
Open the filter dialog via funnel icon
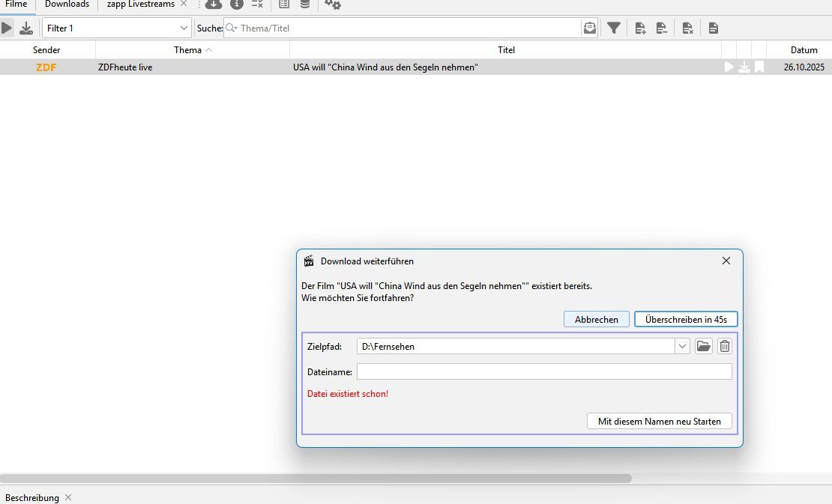(614, 28)
